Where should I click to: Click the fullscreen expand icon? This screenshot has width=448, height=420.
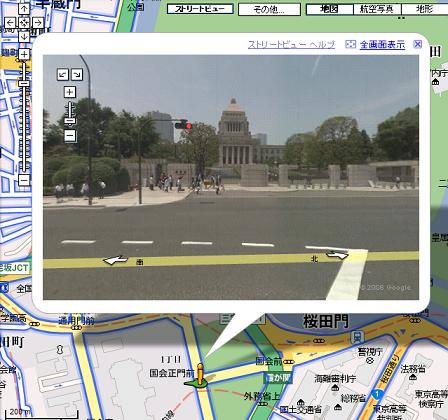(350, 44)
